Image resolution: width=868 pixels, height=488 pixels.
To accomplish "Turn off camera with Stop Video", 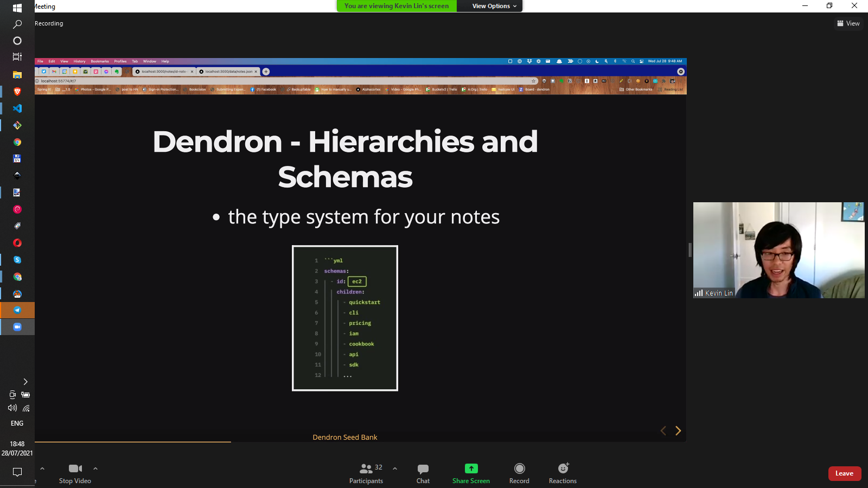I will coord(75,473).
